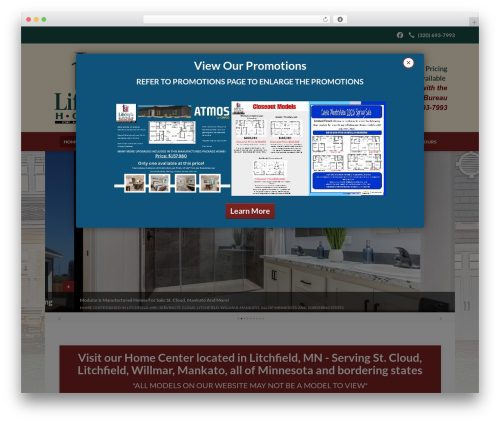Click the 'REFER TO PROMOTIONS PAGE' subtitle text
500x423 pixels.
tap(250, 82)
